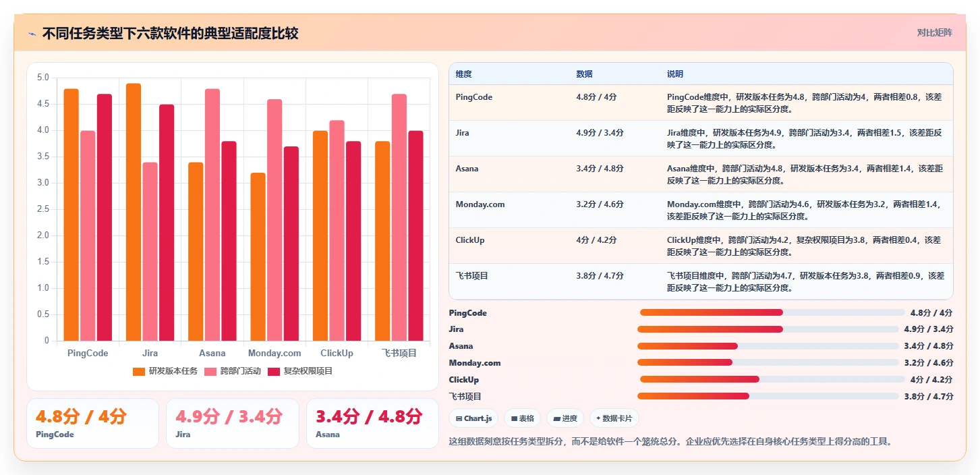This screenshot has height=475, width=980.
Task: Click Asana's crimson 复杂权限项目 bar in chart
Action: click(228, 241)
